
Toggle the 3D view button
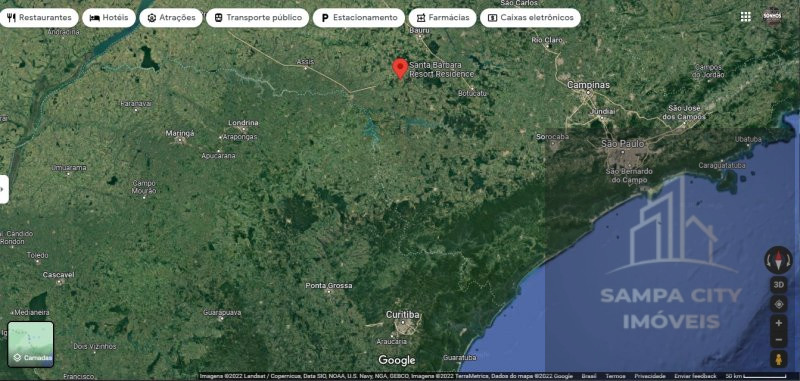(x=779, y=285)
